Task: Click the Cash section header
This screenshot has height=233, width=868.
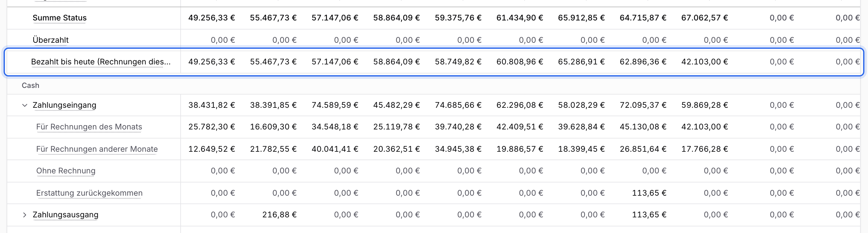Action: (x=30, y=85)
